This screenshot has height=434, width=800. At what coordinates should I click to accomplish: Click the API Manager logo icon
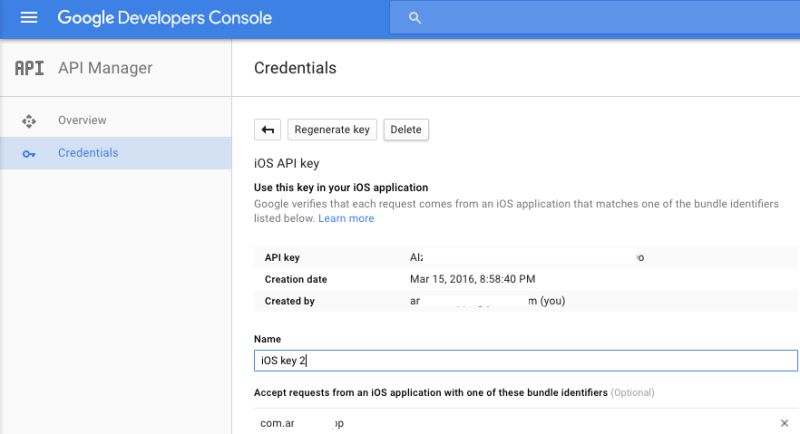click(x=29, y=68)
